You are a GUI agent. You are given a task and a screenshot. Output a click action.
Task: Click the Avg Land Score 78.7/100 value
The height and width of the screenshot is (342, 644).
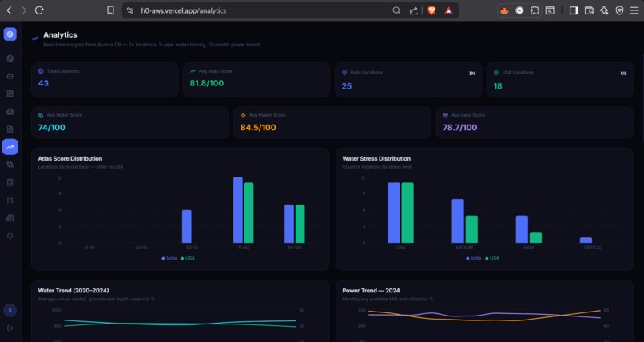460,128
